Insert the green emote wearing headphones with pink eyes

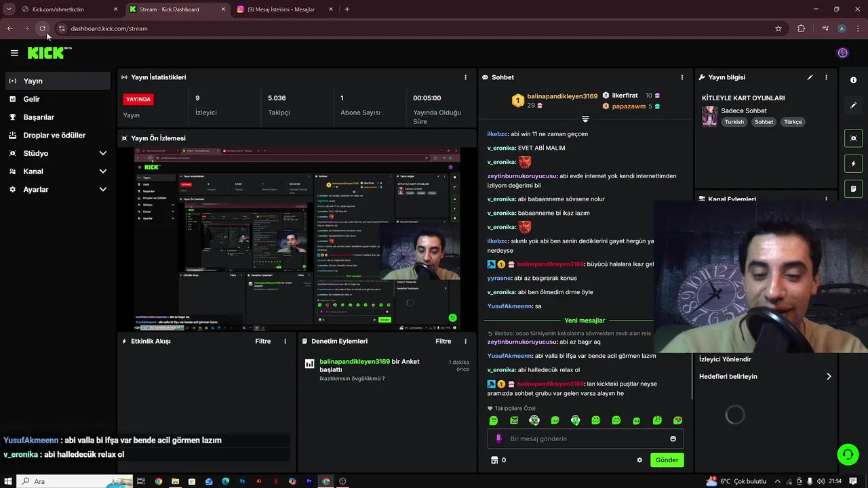coord(534,420)
